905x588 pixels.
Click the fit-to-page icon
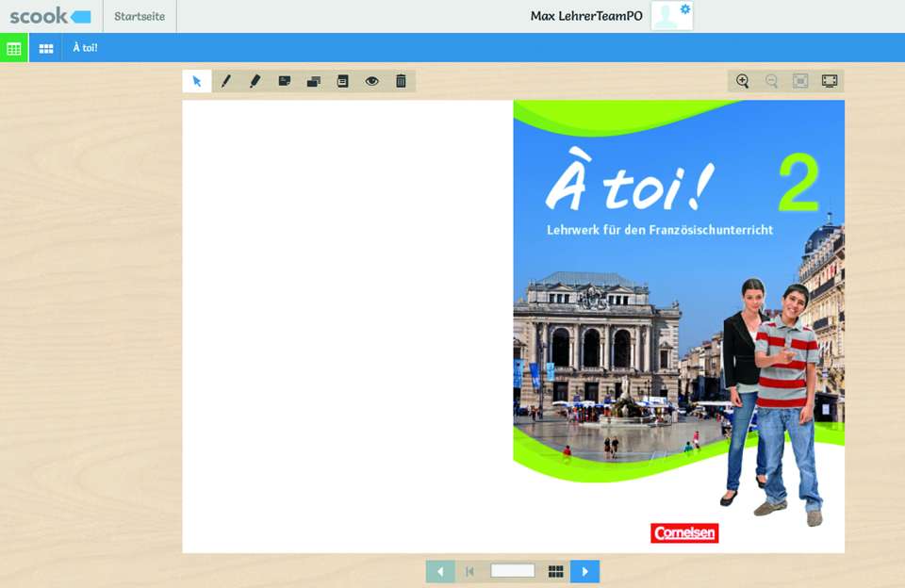coord(800,81)
